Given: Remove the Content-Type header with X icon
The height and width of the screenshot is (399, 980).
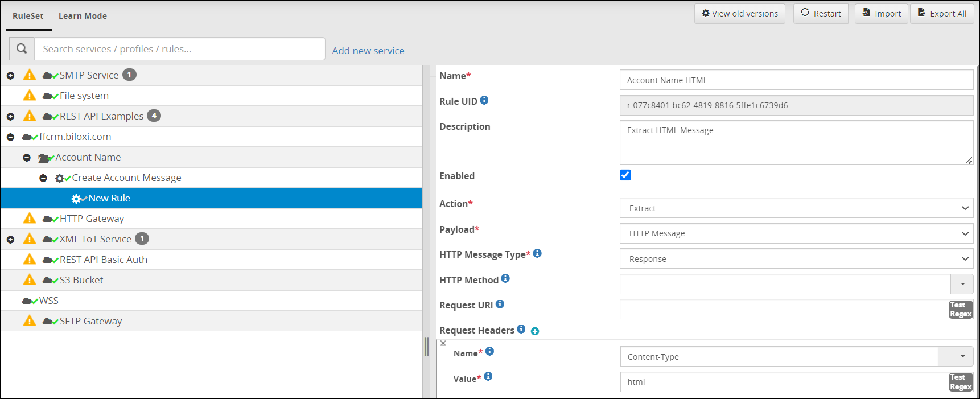Looking at the screenshot, I should pyautogui.click(x=443, y=343).
